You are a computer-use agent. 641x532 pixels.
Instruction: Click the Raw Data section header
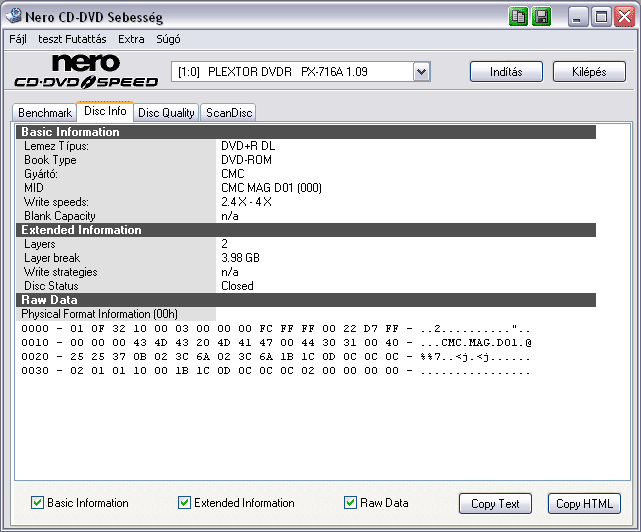click(306, 300)
